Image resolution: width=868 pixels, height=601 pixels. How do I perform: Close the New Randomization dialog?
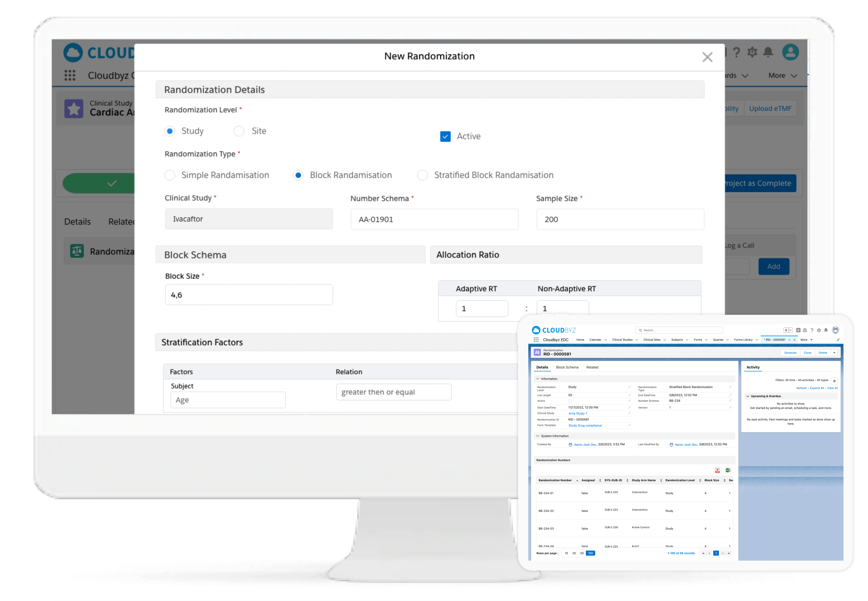pos(707,57)
